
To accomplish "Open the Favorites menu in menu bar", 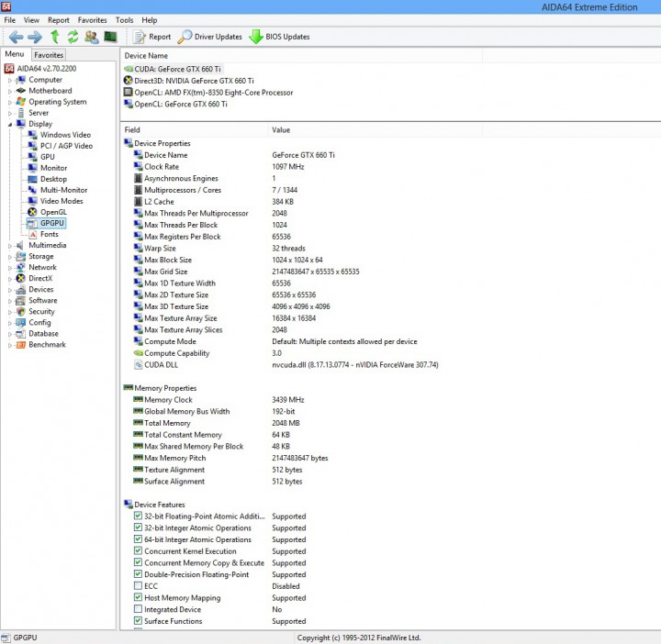I will [93, 20].
